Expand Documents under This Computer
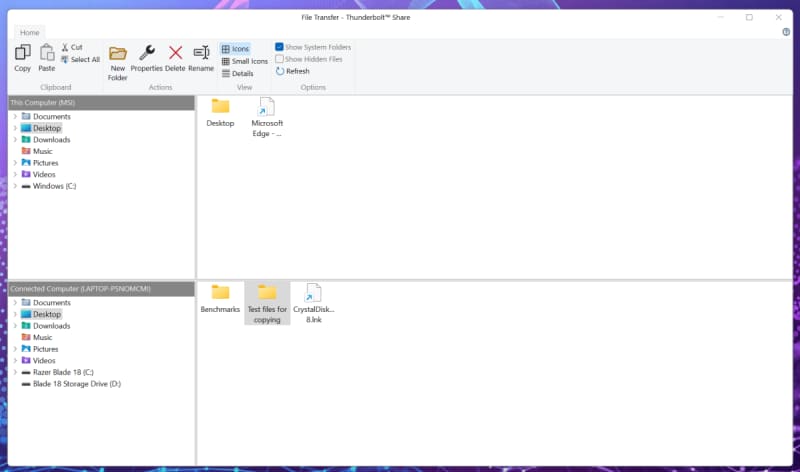The width and height of the screenshot is (800, 472). [15, 117]
